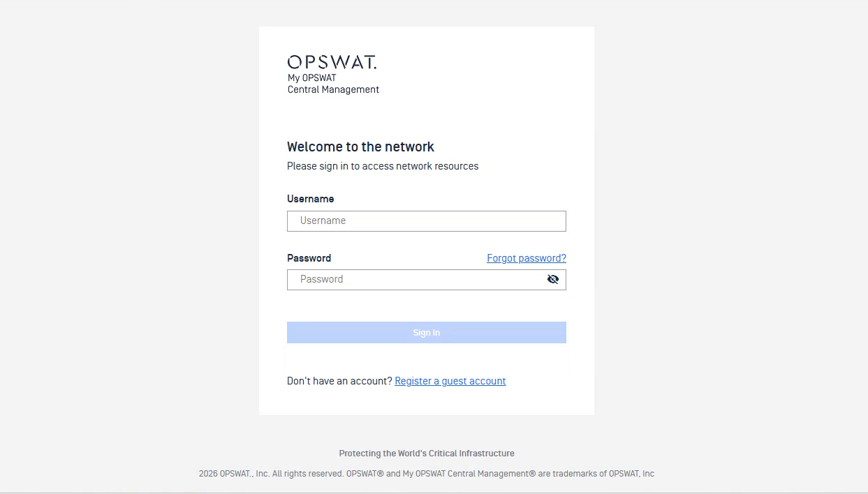Click the Don't have an account? text
The width and height of the screenshot is (868, 494).
pyautogui.click(x=339, y=381)
